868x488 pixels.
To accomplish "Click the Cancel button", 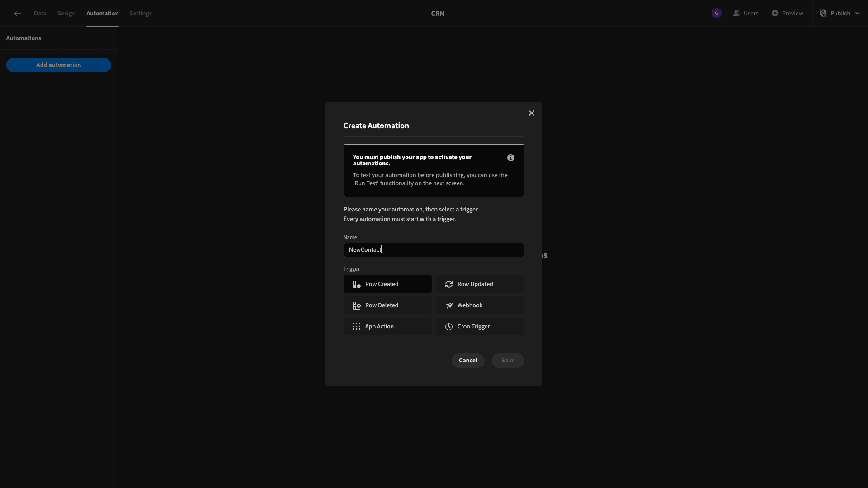I will tap(468, 361).
